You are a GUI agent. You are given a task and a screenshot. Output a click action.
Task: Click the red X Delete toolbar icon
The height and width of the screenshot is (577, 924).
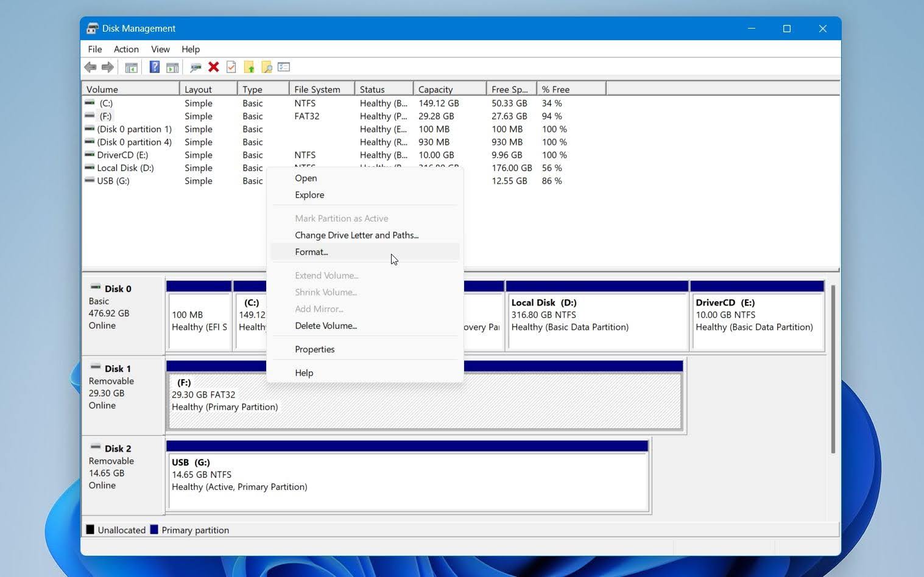tap(213, 67)
